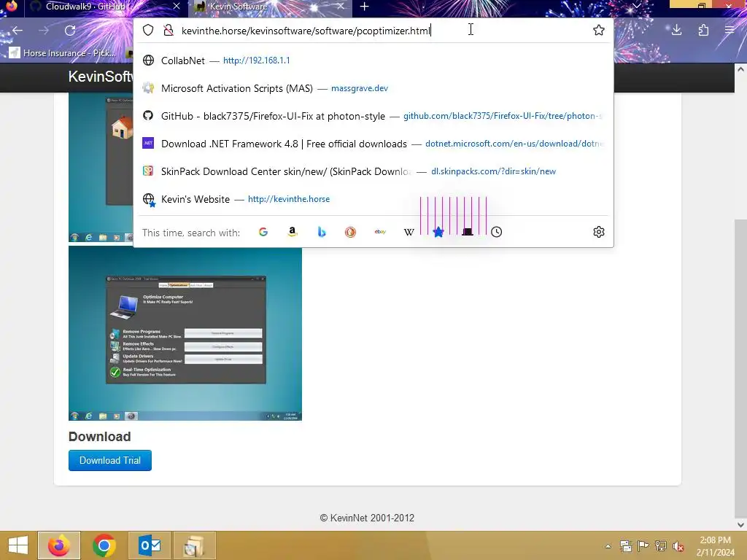The width and height of the screenshot is (747, 560).
Task: Open the insecure connection lock info
Action: pyautogui.click(x=169, y=31)
